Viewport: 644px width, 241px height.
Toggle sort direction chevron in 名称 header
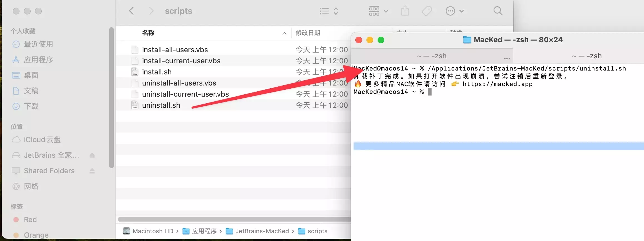(284, 33)
